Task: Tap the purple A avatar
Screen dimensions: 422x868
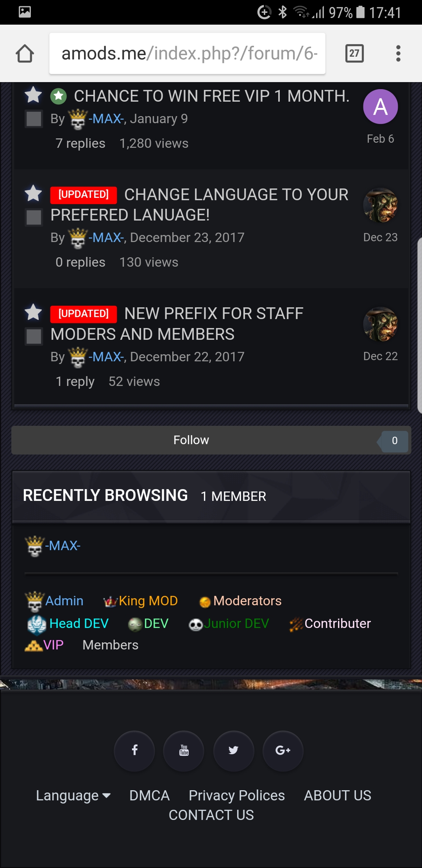Action: click(x=381, y=107)
